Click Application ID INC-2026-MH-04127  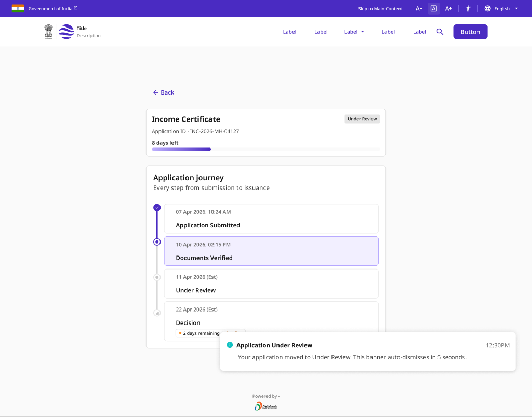pos(195,131)
